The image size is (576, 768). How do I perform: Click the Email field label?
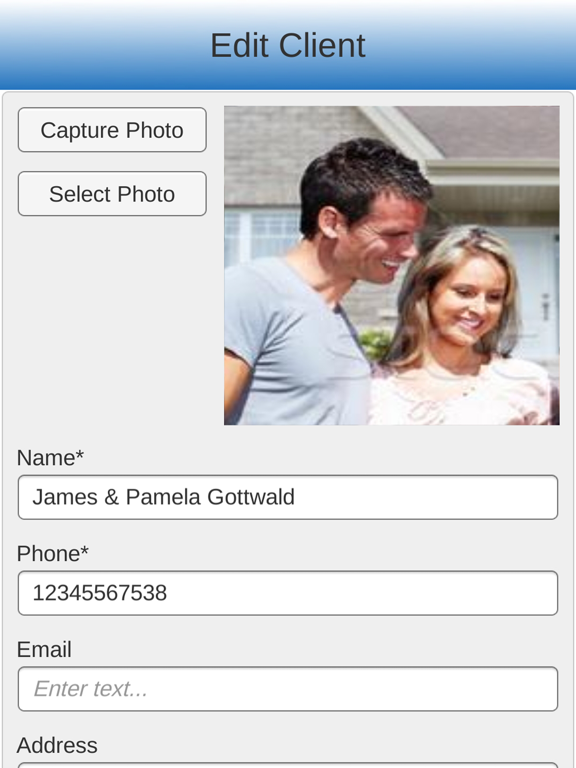point(44,649)
